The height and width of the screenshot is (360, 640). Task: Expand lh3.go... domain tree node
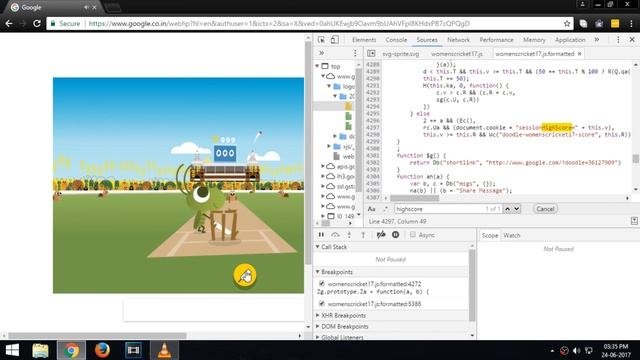tap(323, 176)
